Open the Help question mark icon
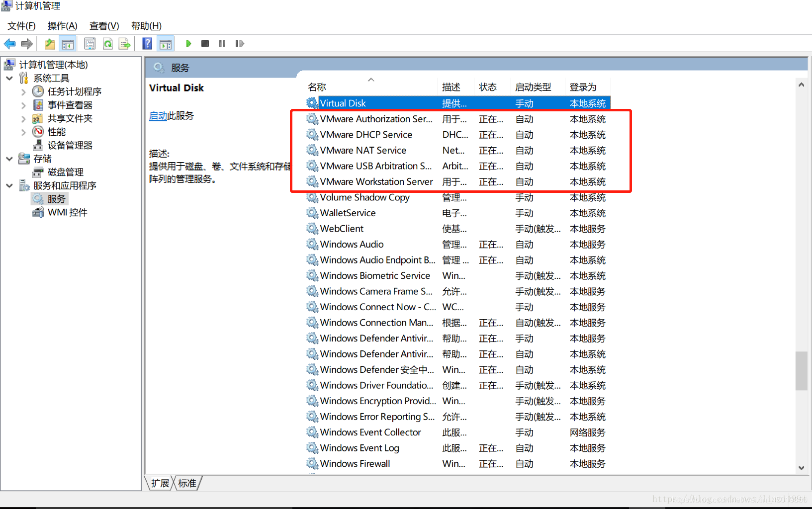The height and width of the screenshot is (509, 812). point(147,44)
